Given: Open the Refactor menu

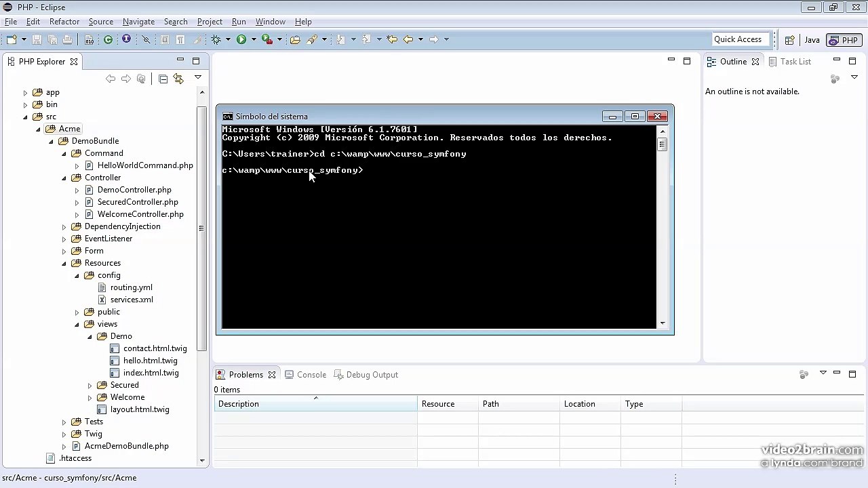Looking at the screenshot, I should [x=64, y=22].
